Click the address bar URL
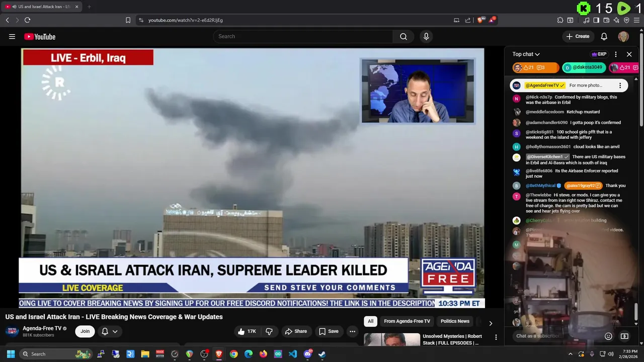644x362 pixels. pyautogui.click(x=186, y=20)
